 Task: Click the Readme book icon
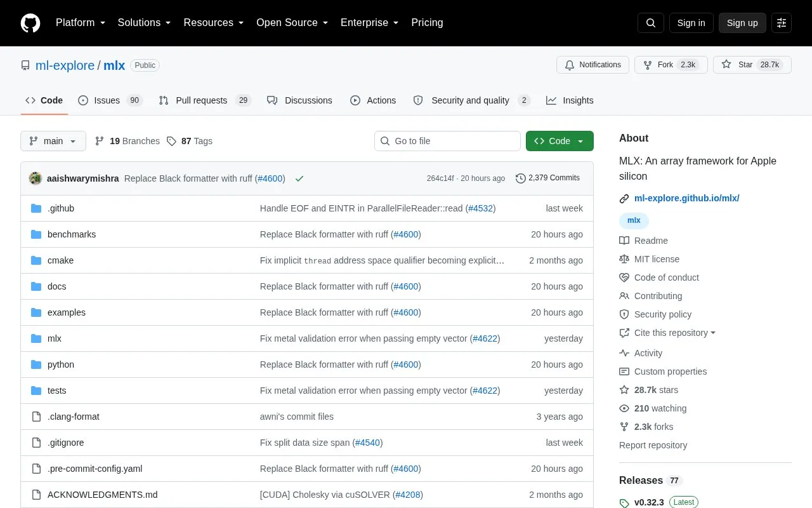[x=624, y=241]
